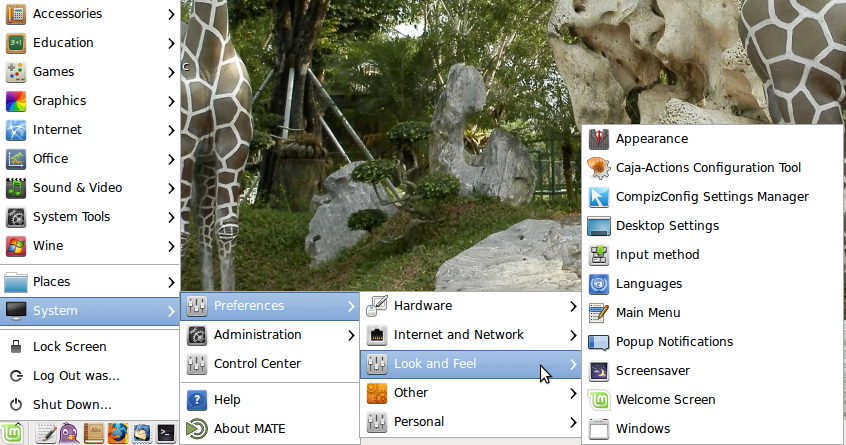
Task: Click the Office label text
Action: tap(51, 159)
